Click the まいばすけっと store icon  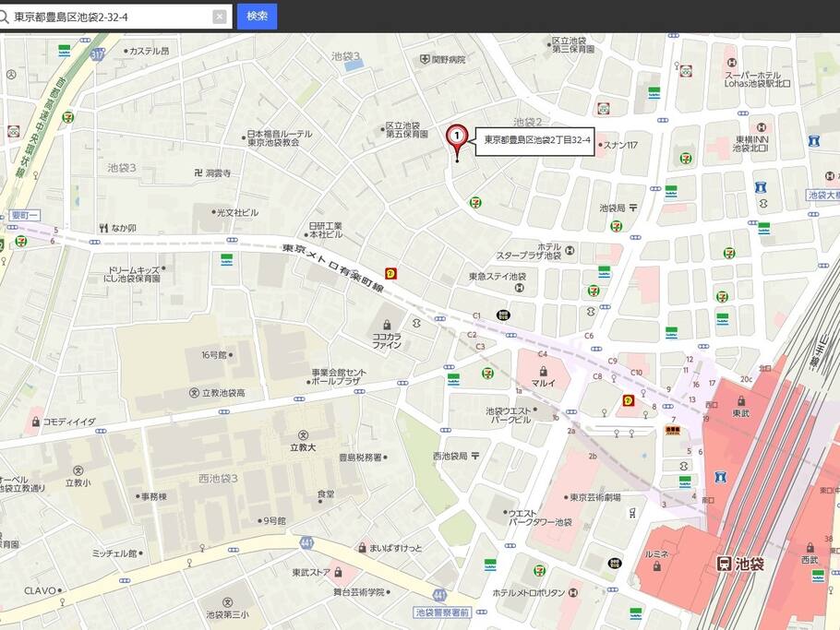pyautogui.click(x=362, y=548)
